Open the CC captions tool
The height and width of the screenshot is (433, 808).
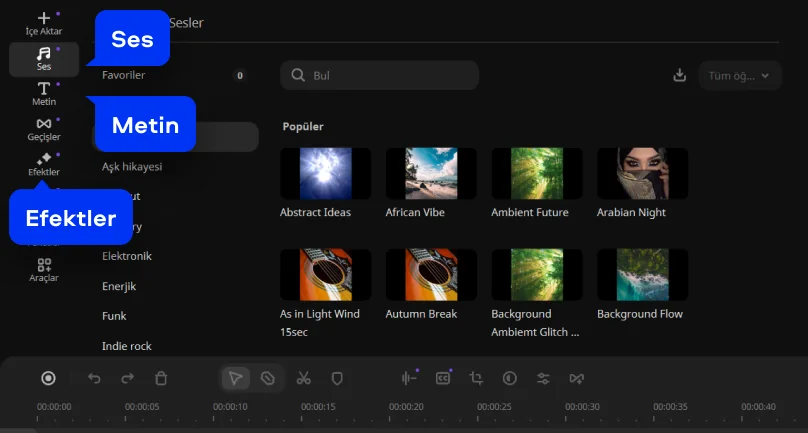[443, 378]
